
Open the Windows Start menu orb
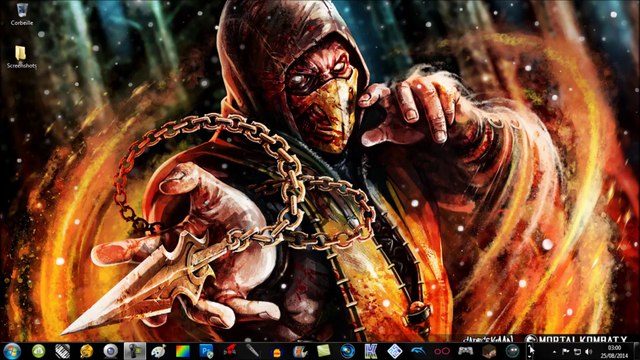[x=12, y=351]
